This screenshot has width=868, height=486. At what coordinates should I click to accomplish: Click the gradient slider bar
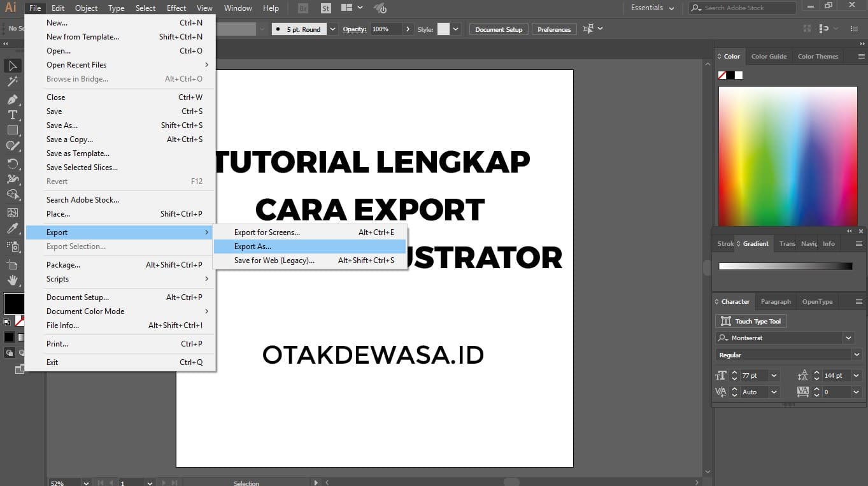785,266
